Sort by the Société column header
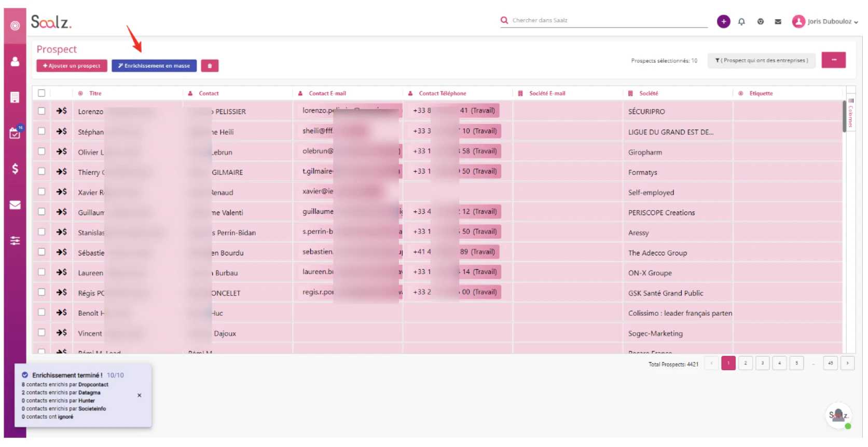 [649, 93]
